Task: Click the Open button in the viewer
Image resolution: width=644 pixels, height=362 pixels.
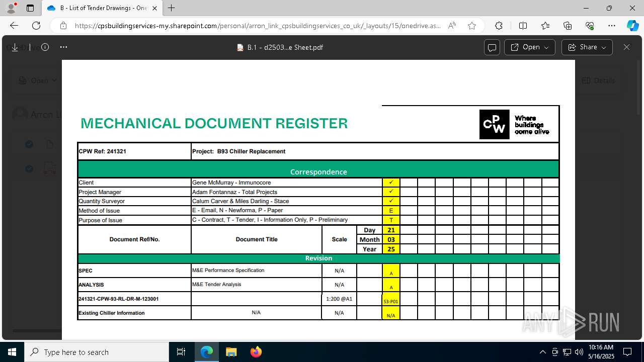Action: (530, 47)
